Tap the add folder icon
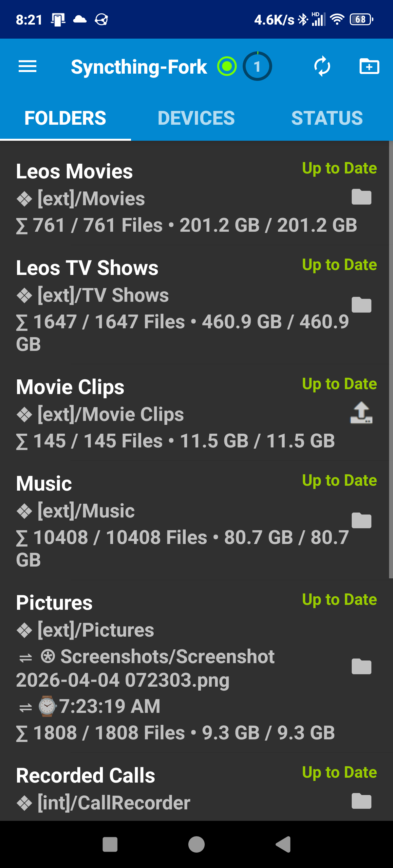Screen dimensions: 393x868 pyautogui.click(x=369, y=66)
